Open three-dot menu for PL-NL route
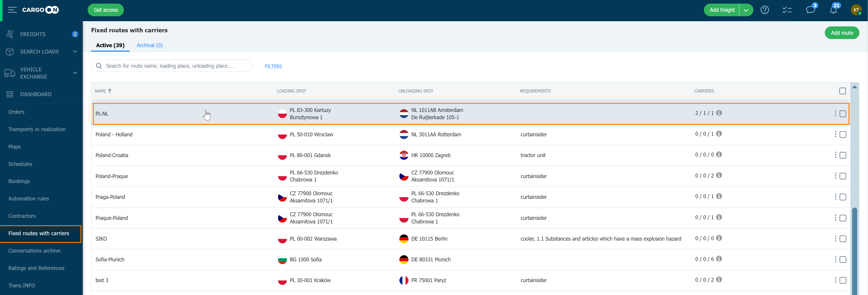868x295 pixels. point(835,113)
